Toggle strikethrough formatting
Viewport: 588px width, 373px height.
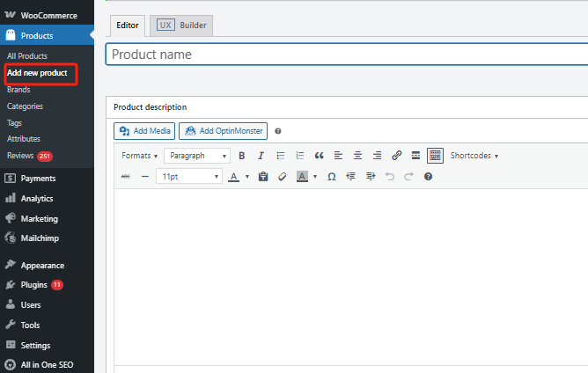click(124, 177)
